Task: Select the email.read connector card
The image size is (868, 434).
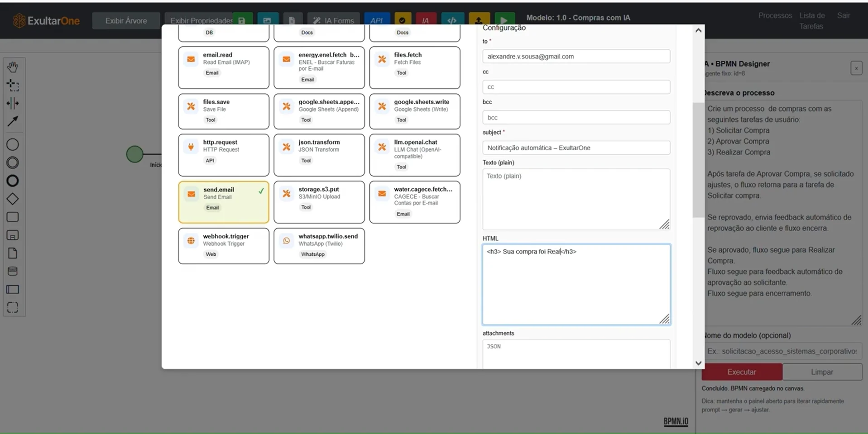Action: 224,67
